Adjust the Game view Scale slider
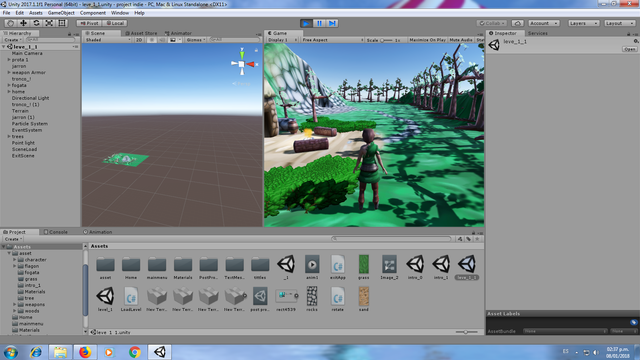 point(387,40)
